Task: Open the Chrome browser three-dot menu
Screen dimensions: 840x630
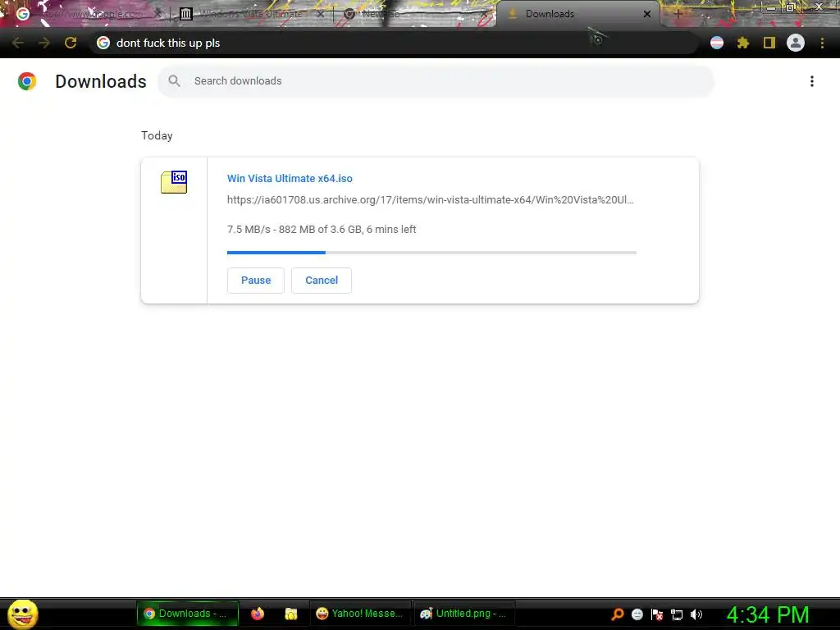Action: pos(822,43)
